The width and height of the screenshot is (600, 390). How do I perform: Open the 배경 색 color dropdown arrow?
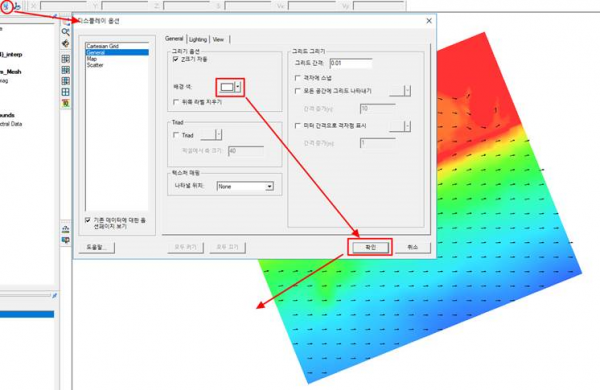point(238,87)
